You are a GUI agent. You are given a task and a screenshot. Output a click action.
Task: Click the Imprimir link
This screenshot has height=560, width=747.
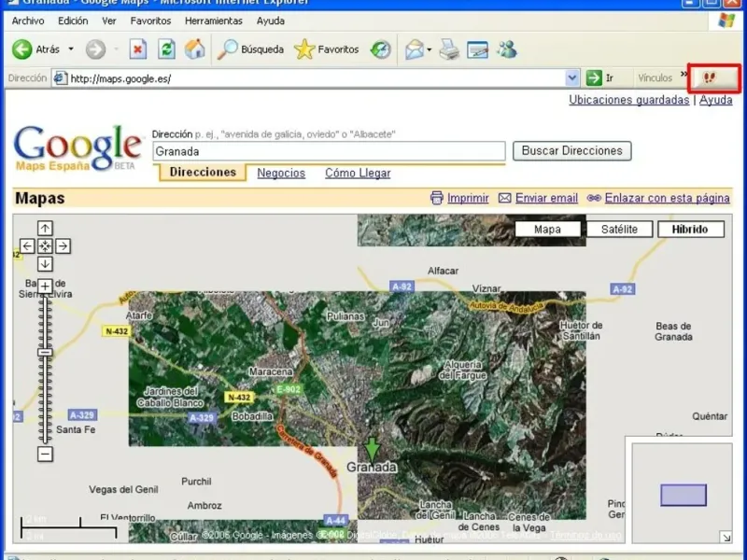pyautogui.click(x=468, y=198)
